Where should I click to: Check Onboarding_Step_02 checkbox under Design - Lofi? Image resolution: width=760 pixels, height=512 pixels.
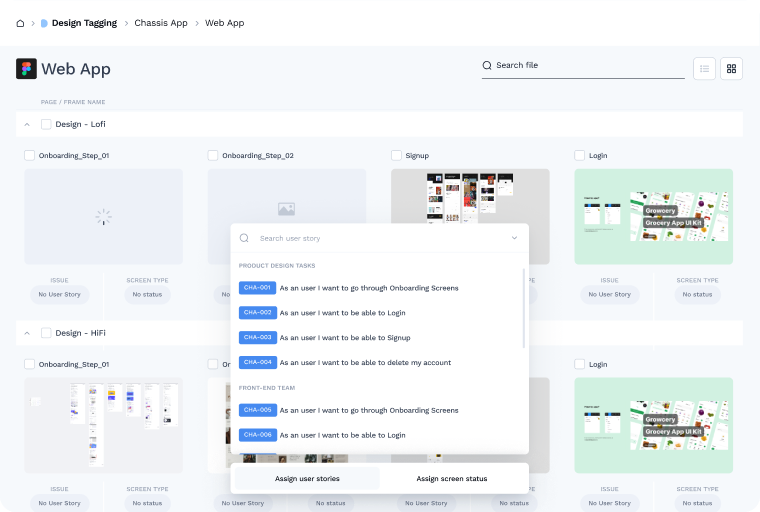coord(213,155)
